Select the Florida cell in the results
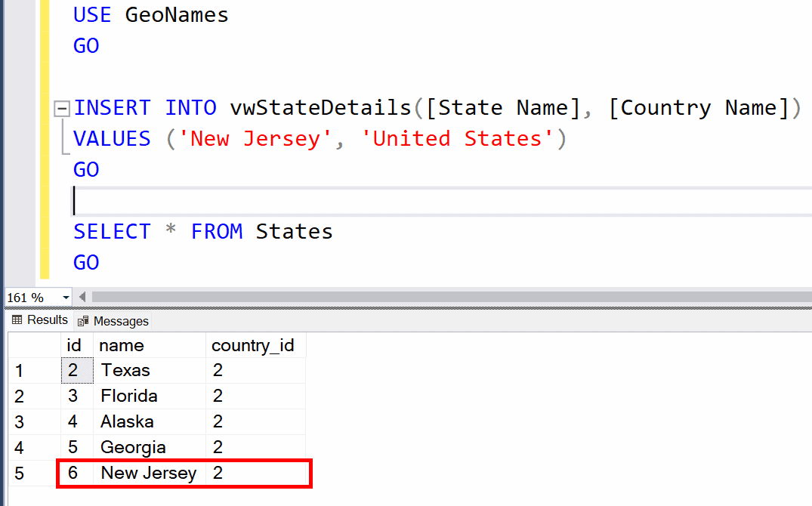The width and height of the screenshot is (812, 506). tap(128, 396)
